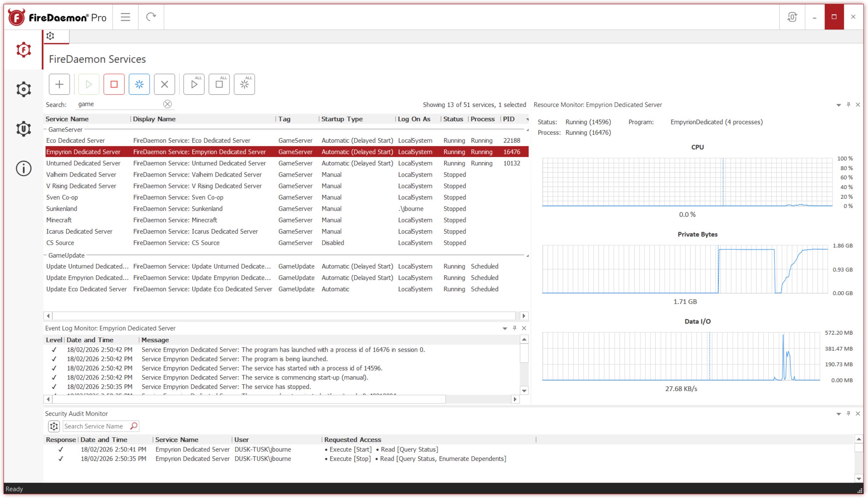Restart the selected service

point(139,84)
